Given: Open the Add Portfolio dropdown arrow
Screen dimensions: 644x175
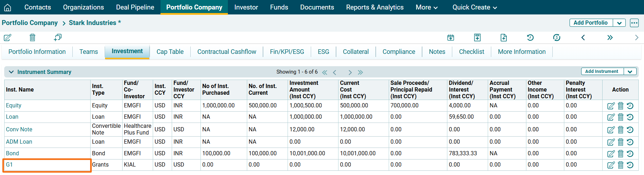Looking at the screenshot, I should coord(619,23).
